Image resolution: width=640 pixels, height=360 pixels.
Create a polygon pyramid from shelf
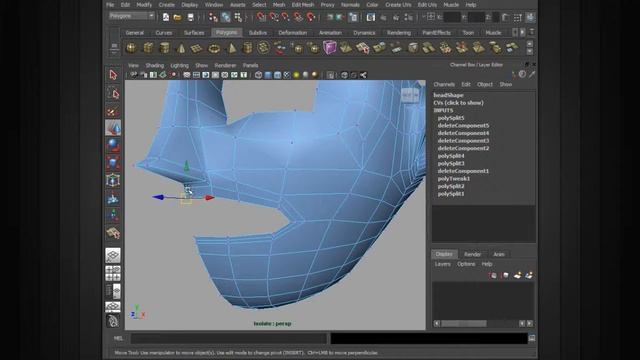pyautogui.click(x=231, y=48)
